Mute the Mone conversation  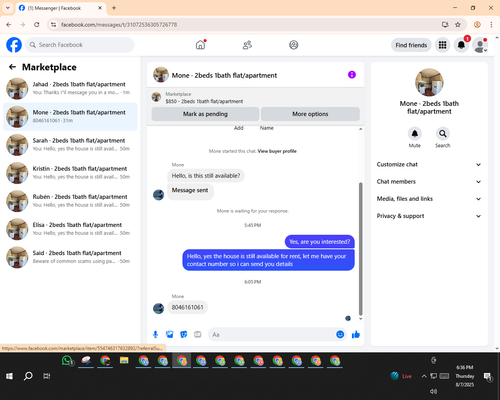pyautogui.click(x=414, y=134)
